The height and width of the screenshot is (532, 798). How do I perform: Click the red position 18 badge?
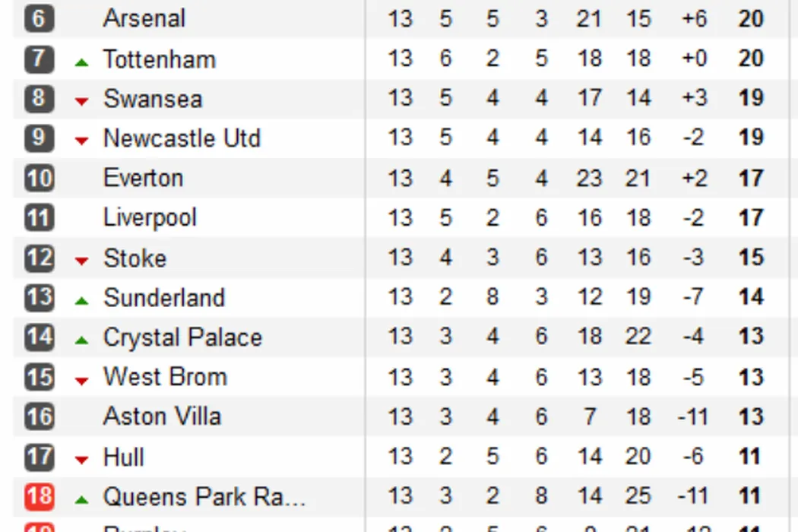click(x=39, y=497)
